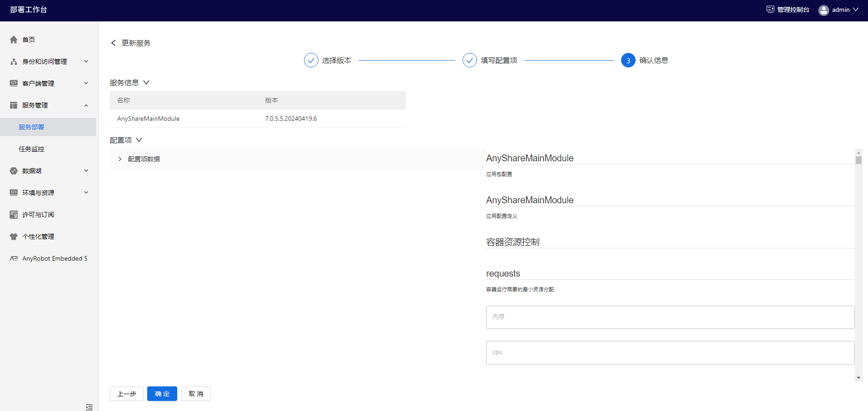
Task: Open the admin account dropdown arrow
Action: (856, 10)
